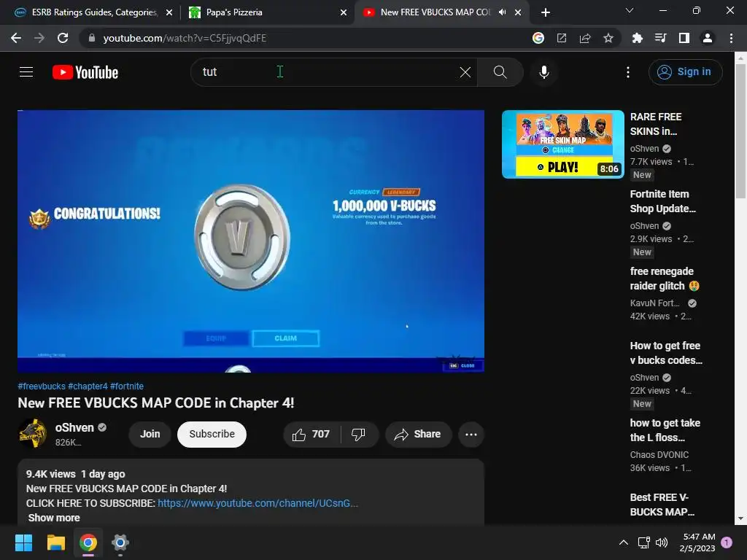
Task: Open Chrome's three-dot customize menu
Action: 731,38
